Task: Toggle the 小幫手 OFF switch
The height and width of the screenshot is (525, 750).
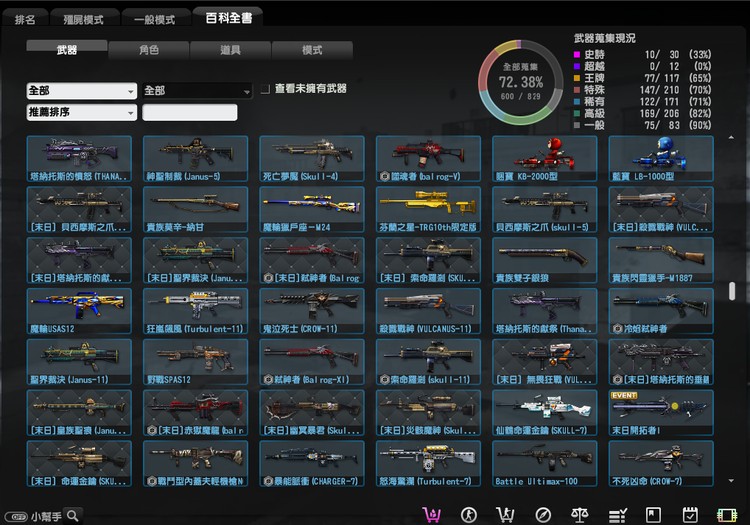Action: (x=16, y=517)
